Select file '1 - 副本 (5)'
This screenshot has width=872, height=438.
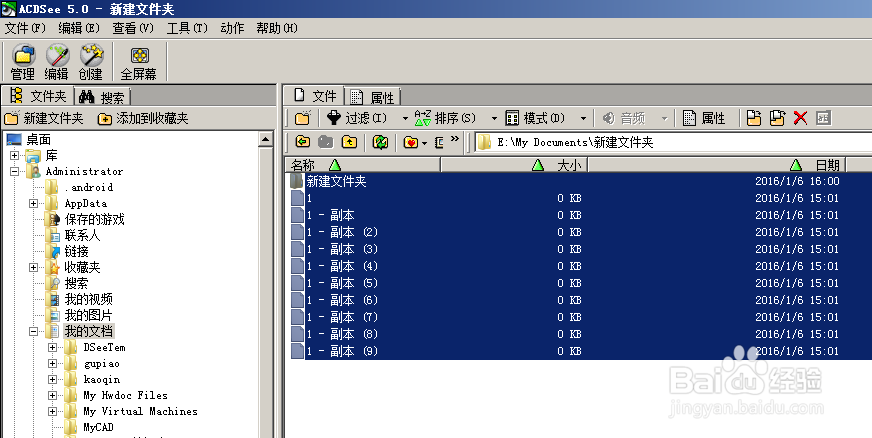(580, 283)
